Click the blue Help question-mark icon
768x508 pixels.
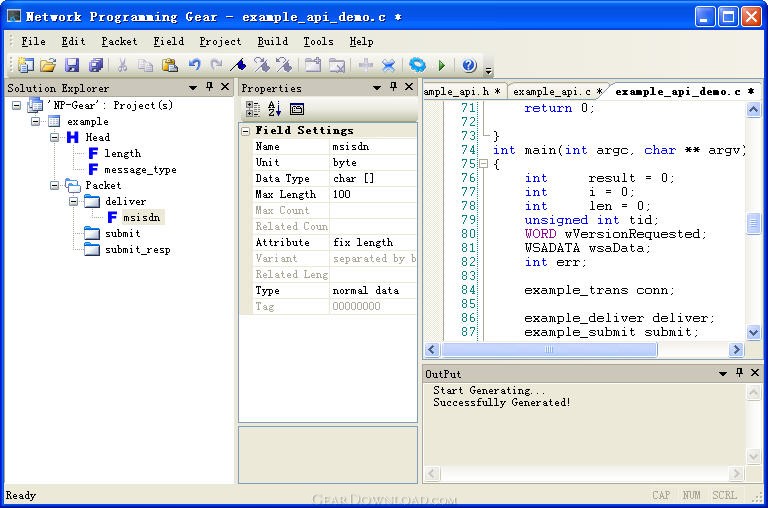coord(469,65)
